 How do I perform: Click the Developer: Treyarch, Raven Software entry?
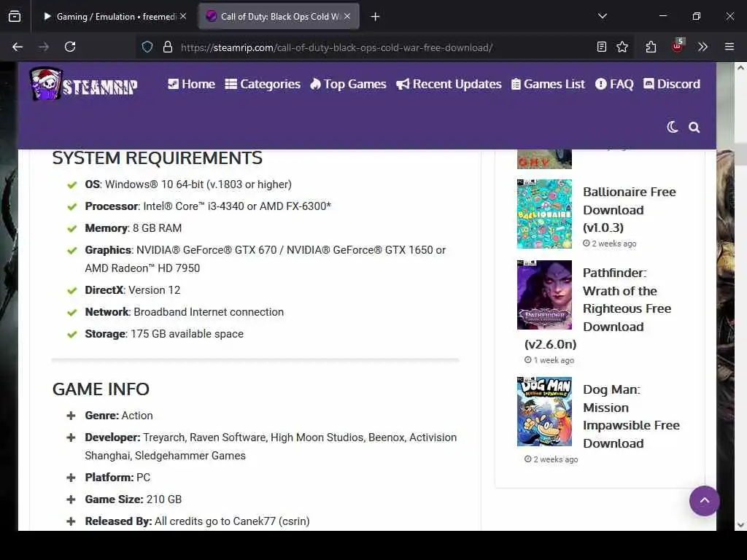pos(271,446)
